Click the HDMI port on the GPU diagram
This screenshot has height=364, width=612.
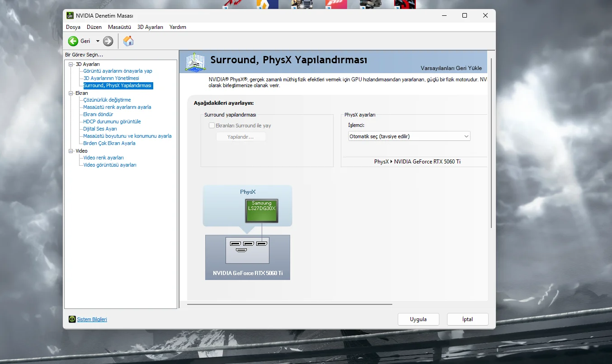tap(241, 250)
